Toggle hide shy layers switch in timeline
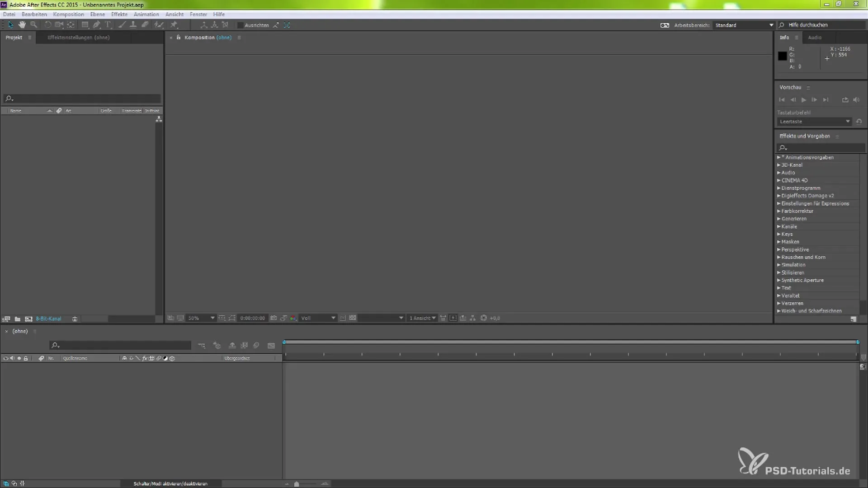The image size is (868, 488). click(x=232, y=346)
